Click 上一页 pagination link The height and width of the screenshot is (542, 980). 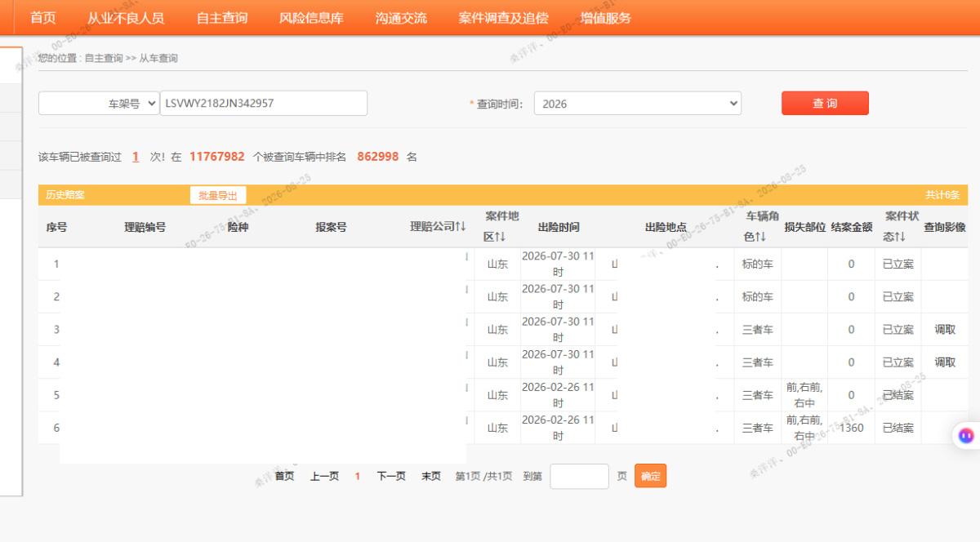pyautogui.click(x=324, y=476)
